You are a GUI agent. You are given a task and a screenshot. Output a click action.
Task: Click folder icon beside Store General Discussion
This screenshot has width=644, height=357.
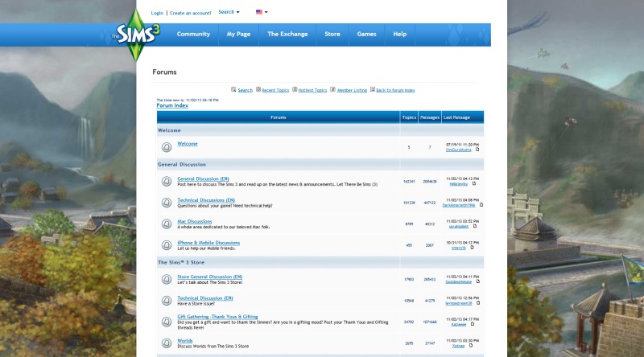pos(167,279)
